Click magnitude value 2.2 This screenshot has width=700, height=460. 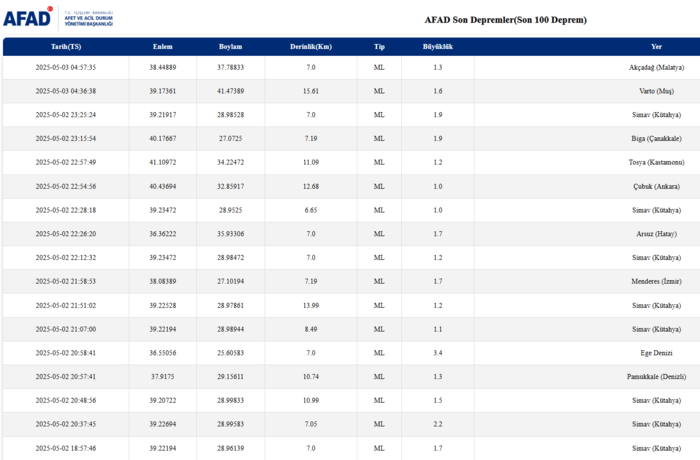point(438,424)
